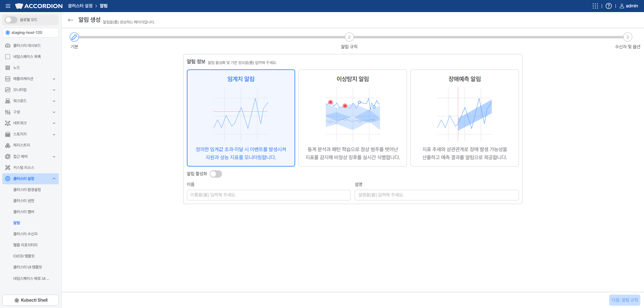Click the 설명 input field

click(437, 195)
